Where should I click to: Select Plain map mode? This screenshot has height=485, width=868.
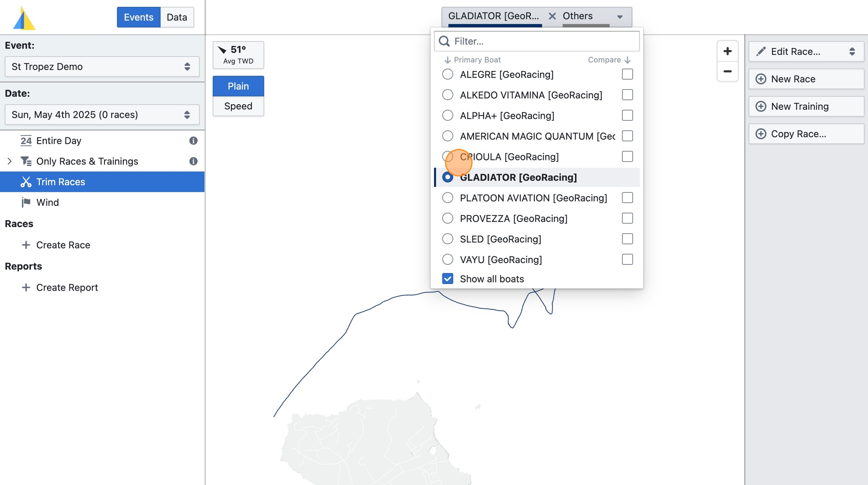coord(238,86)
